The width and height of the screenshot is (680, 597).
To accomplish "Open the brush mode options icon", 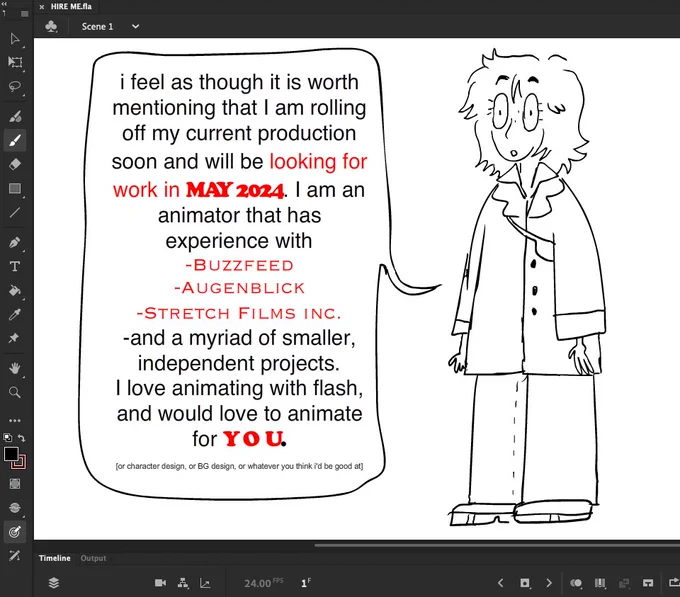I will pos(15,507).
